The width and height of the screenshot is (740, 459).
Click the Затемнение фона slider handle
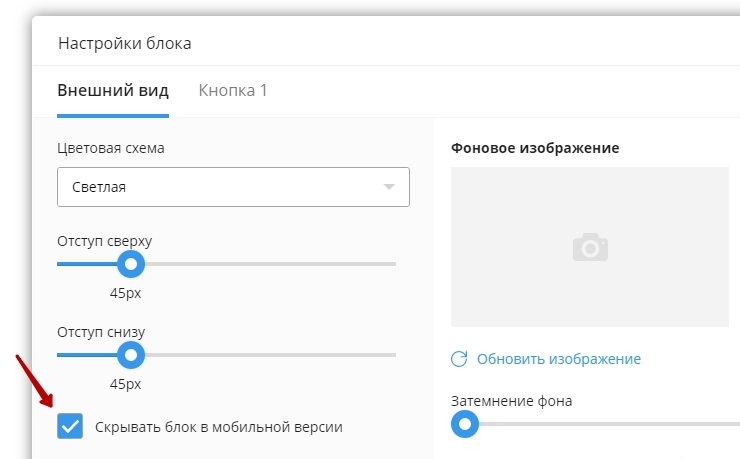(x=464, y=425)
